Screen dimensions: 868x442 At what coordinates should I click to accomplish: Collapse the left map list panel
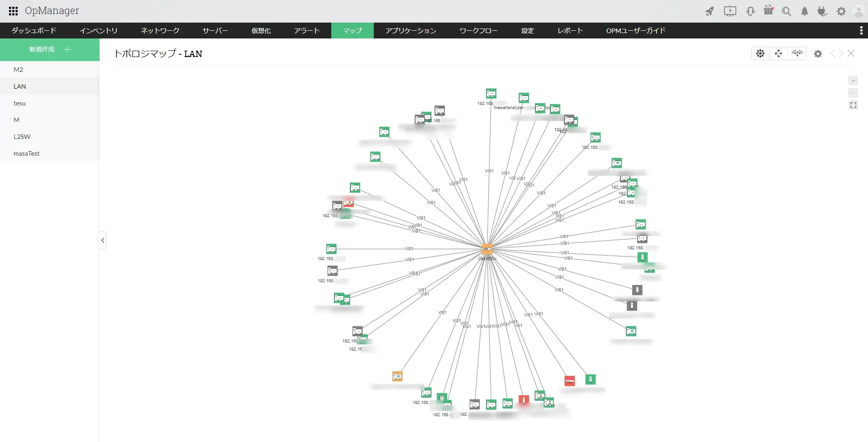pos(103,240)
